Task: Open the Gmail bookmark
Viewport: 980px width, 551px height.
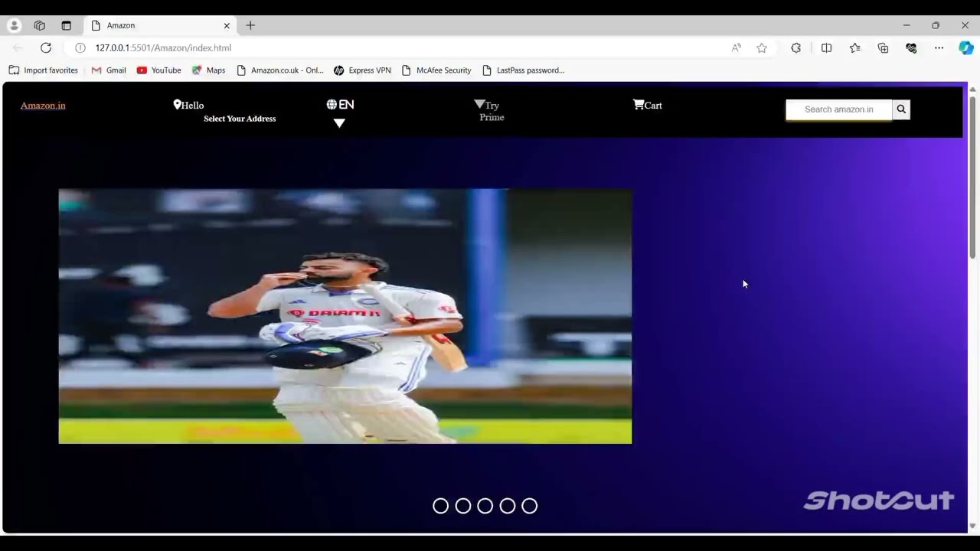Action: click(109, 70)
